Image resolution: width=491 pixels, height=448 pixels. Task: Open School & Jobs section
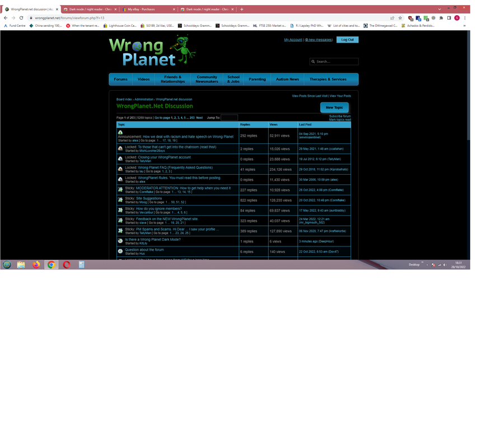tap(233, 80)
